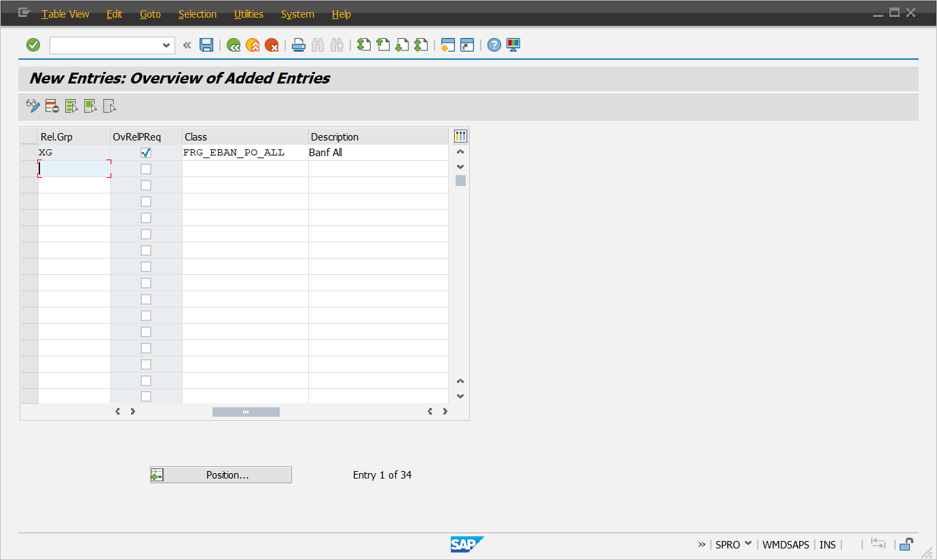
Task: Check OvRelPReq checkbox in second row
Action: [146, 169]
